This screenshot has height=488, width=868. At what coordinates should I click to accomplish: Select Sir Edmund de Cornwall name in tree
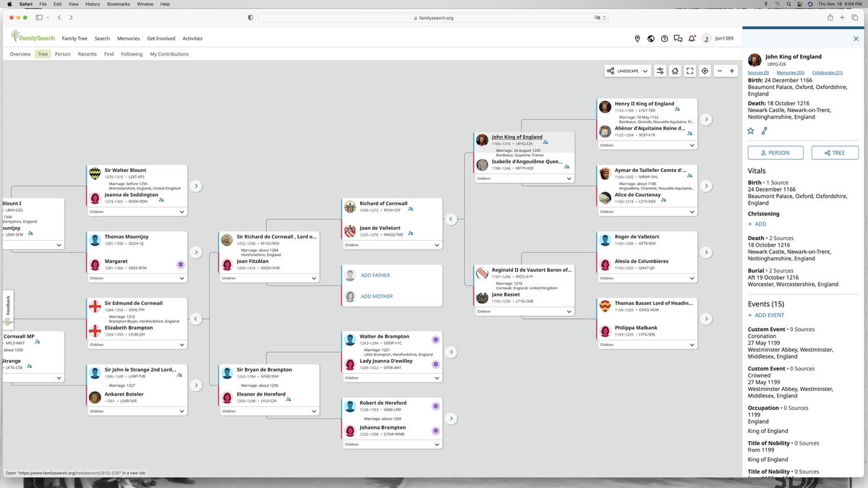[x=134, y=303]
